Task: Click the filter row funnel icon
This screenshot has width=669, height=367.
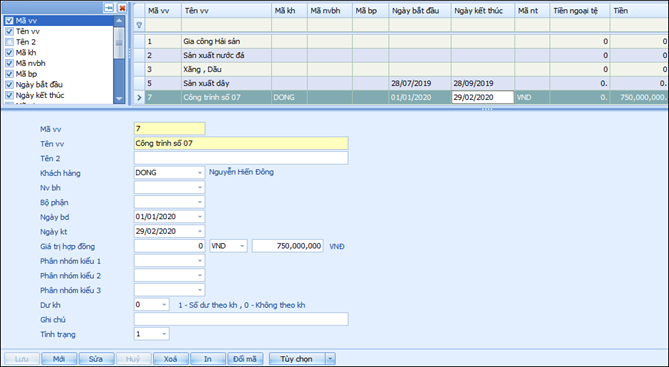Action: click(139, 25)
